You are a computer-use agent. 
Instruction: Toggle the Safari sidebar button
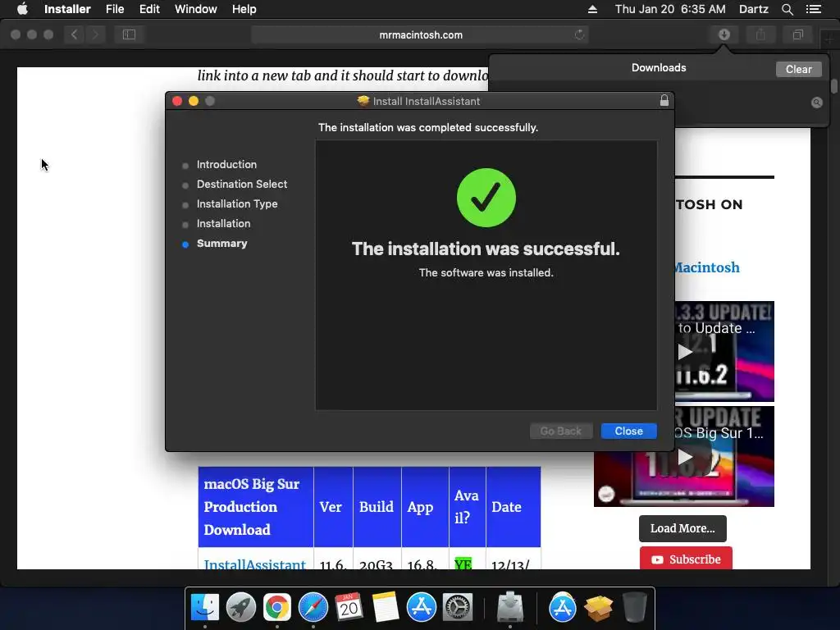[129, 34]
